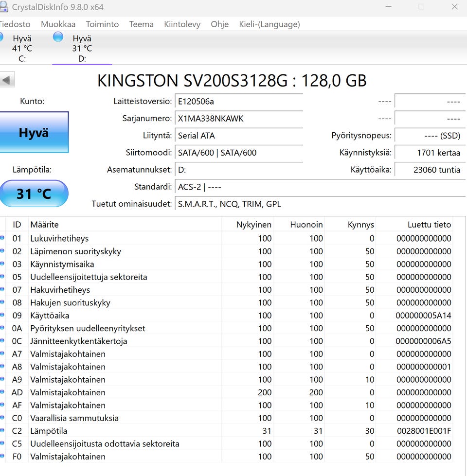This screenshot has width=467, height=476.
Task: Select the D: drive status orb
Action: 58,37
